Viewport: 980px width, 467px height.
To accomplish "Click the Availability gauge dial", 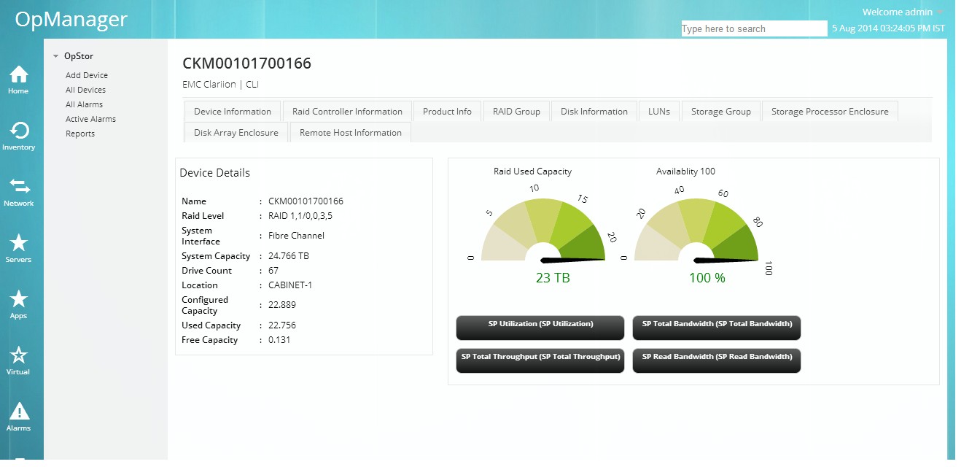I will pyautogui.click(x=696, y=230).
